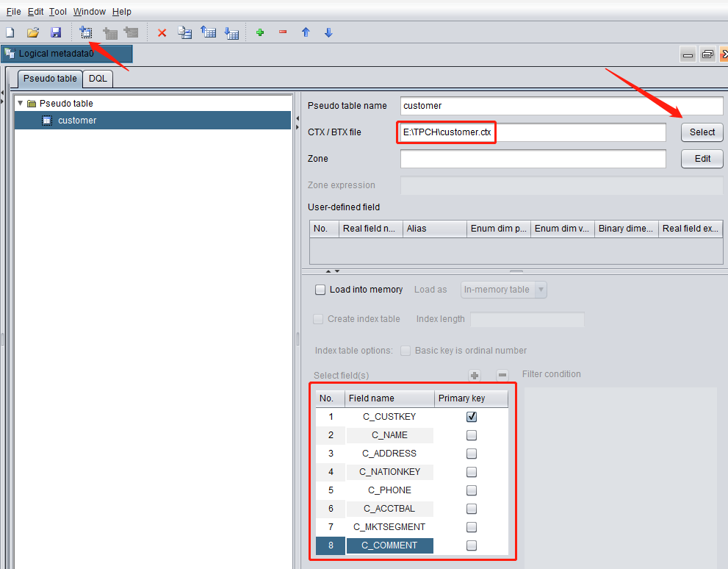The width and height of the screenshot is (728, 569).
Task: Open a file with the folder icon
Action: 32,32
